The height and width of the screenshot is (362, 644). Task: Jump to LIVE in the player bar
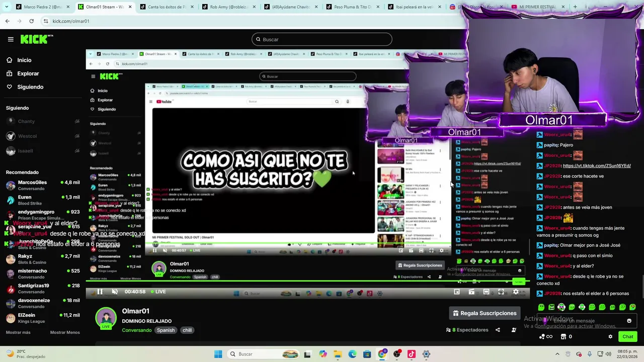(158, 292)
